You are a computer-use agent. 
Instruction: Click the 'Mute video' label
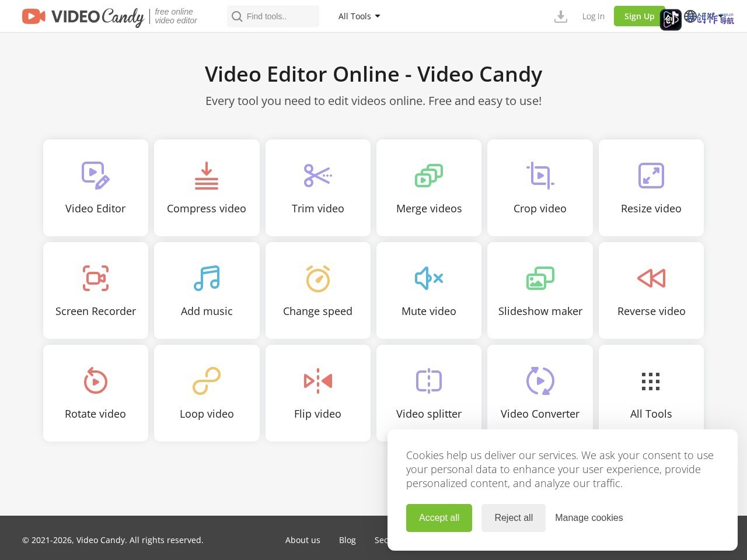[x=429, y=311]
